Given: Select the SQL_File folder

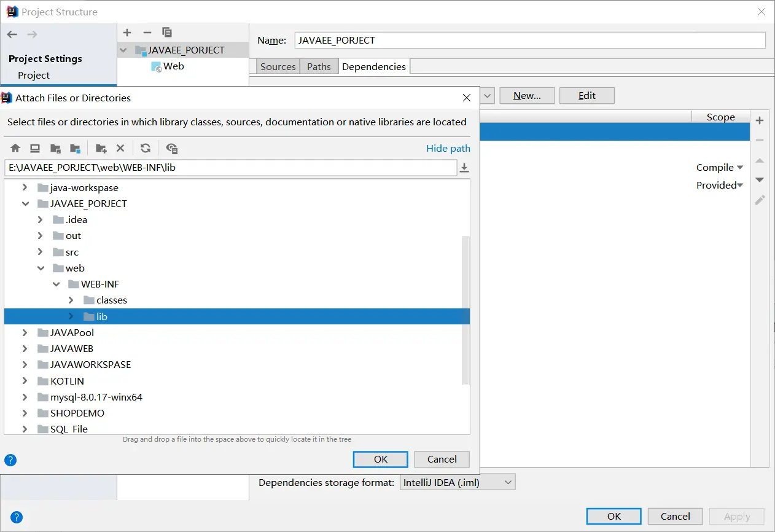Looking at the screenshot, I should click(x=69, y=429).
